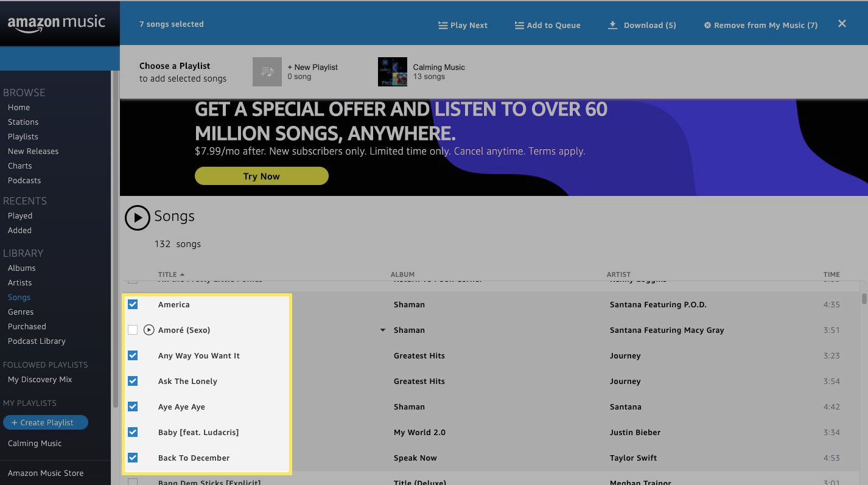Viewport: 868px width, 485px height.
Task: Click the + New Playlist label
Action: click(x=312, y=67)
